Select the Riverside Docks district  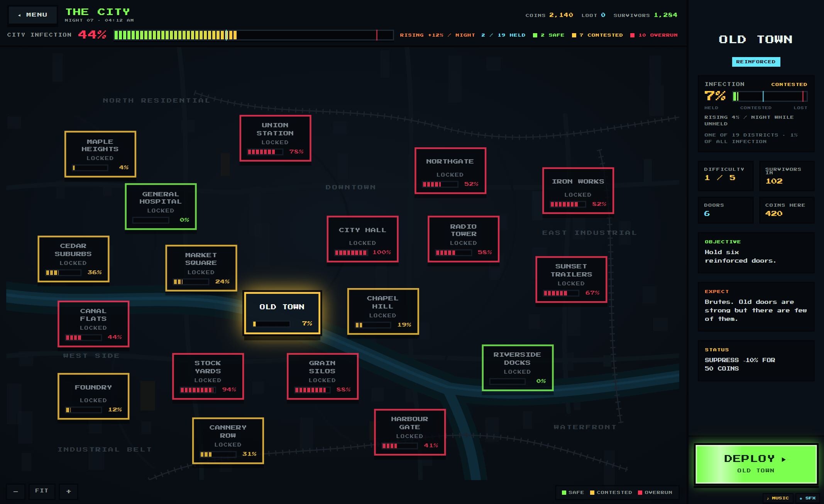click(518, 368)
